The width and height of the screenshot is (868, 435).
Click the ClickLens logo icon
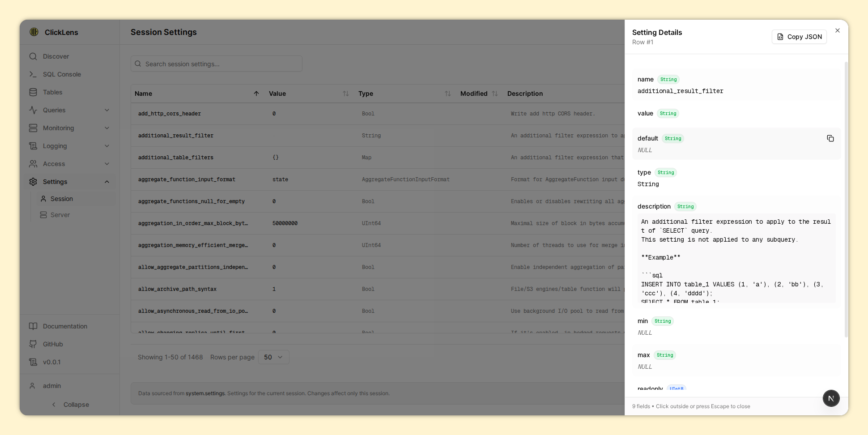pos(34,32)
